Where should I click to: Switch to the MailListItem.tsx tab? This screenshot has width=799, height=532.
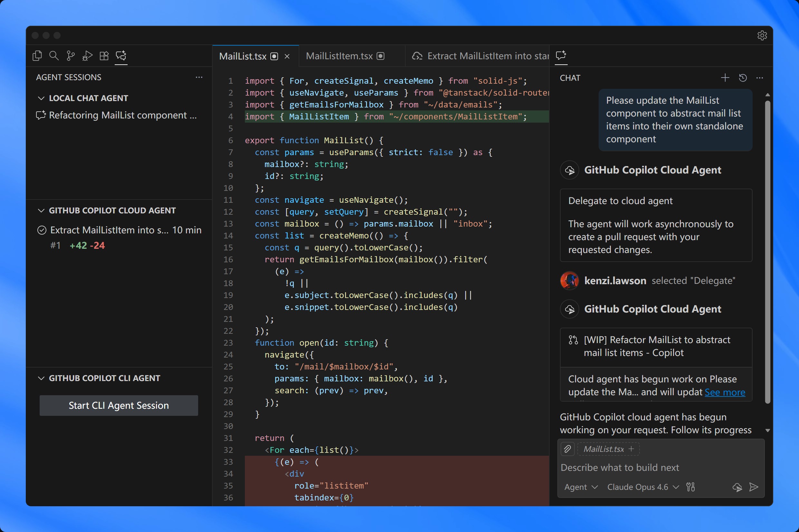[x=339, y=56]
